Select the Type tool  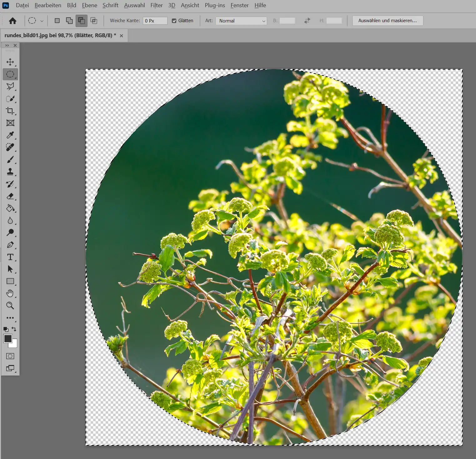point(10,257)
